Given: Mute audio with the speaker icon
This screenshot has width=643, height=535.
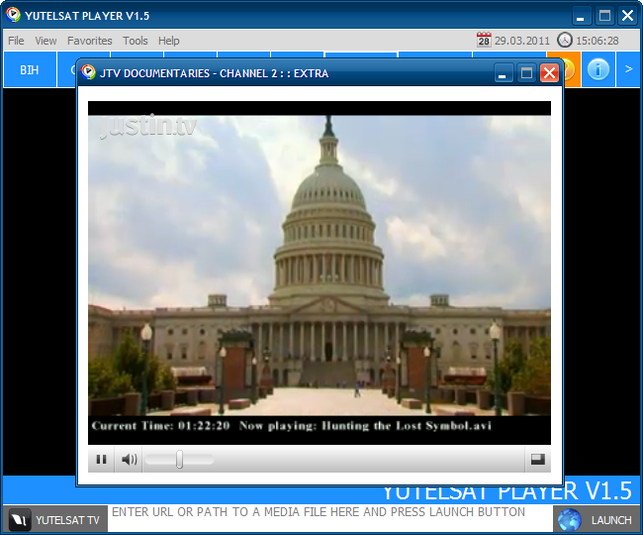Looking at the screenshot, I should [129, 460].
